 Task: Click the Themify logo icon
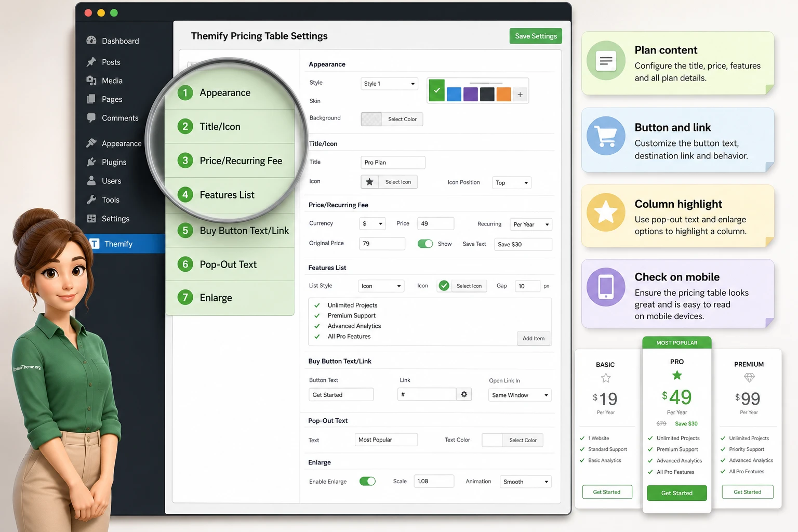(x=95, y=244)
